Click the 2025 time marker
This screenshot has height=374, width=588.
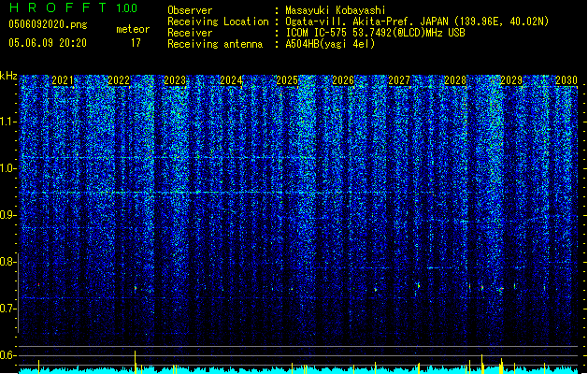287,80
